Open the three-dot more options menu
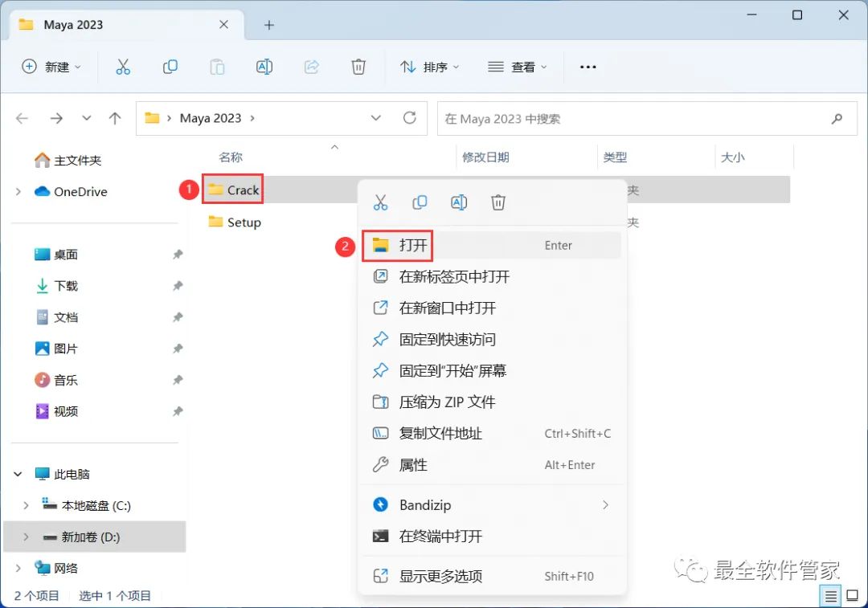The height and width of the screenshot is (608, 868). pyautogui.click(x=588, y=67)
